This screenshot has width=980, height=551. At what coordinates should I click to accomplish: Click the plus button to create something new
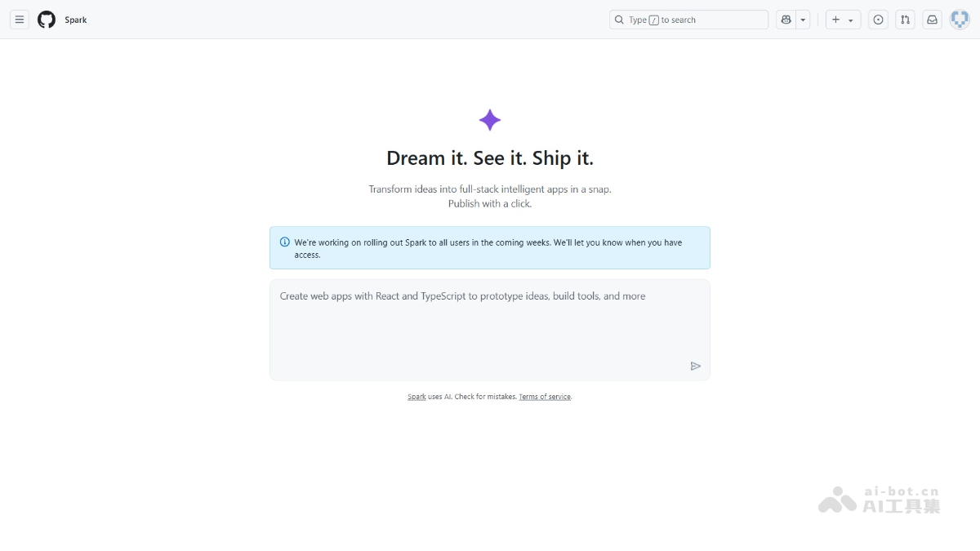837,19
